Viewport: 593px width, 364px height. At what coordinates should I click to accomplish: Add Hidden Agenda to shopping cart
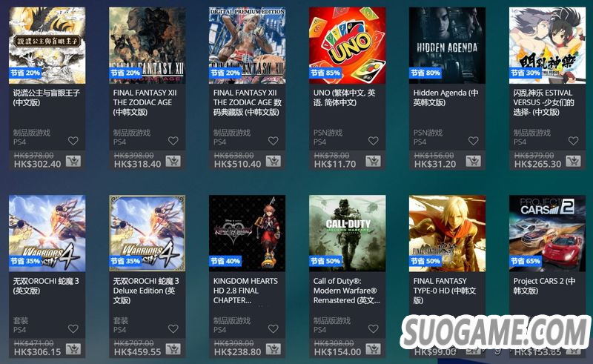473,161
